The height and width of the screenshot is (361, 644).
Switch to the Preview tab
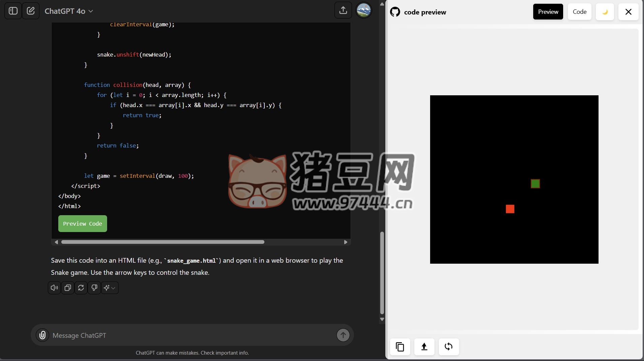(x=548, y=12)
